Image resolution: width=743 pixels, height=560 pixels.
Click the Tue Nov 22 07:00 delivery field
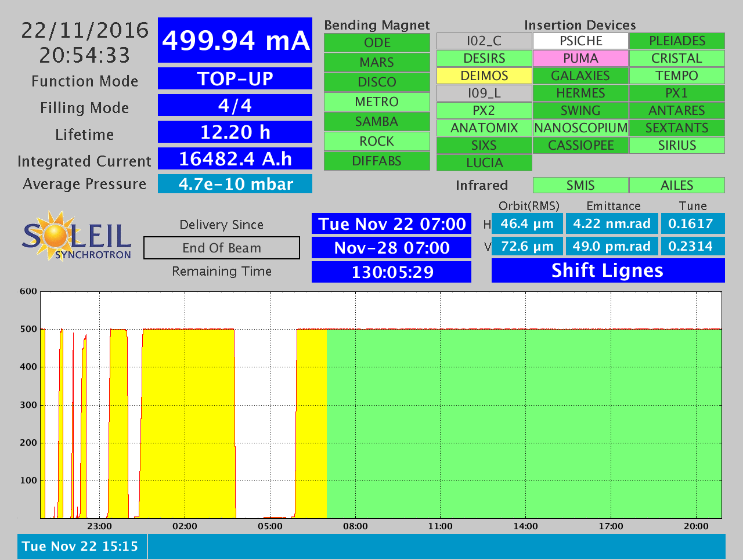[392, 224]
